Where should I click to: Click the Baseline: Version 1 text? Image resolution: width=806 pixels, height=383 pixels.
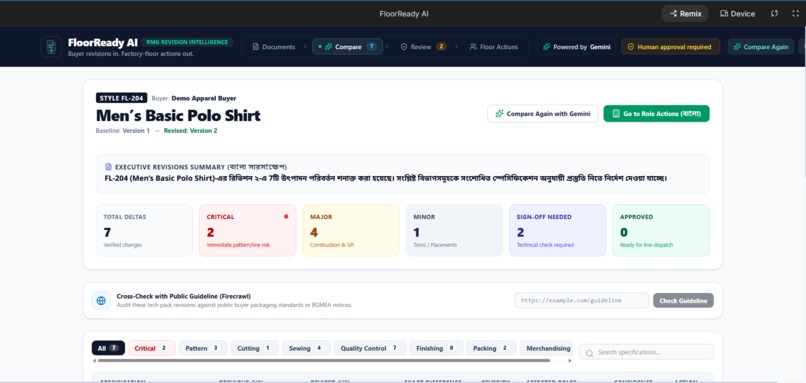[x=122, y=131]
